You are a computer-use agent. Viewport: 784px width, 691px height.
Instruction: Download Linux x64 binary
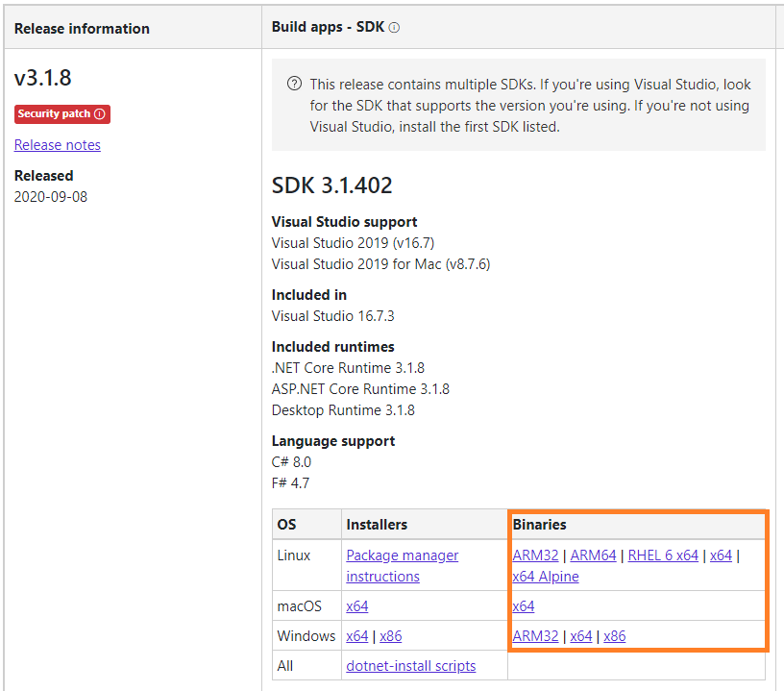(x=721, y=555)
